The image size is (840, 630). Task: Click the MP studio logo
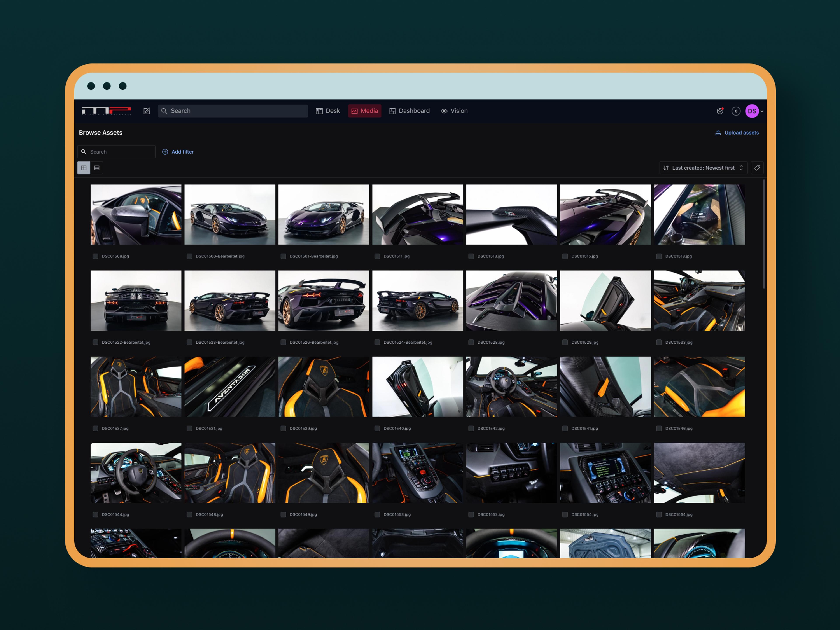pyautogui.click(x=106, y=111)
